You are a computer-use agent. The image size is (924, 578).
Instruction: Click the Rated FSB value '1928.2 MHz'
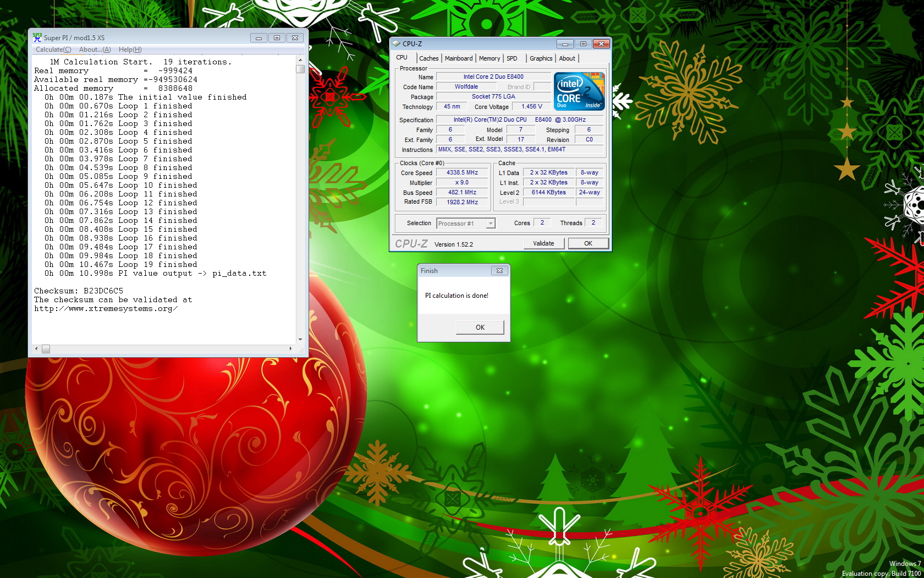pos(462,202)
